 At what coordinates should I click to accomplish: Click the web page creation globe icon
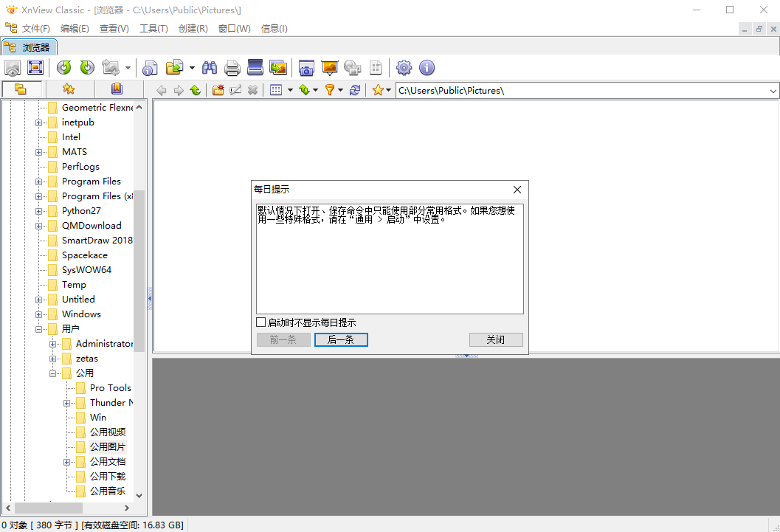tap(353, 68)
